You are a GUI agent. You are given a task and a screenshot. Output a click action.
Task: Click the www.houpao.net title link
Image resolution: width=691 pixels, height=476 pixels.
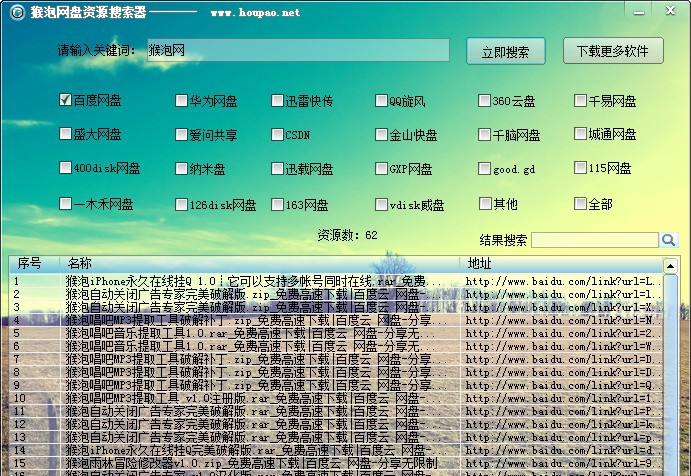255,12
